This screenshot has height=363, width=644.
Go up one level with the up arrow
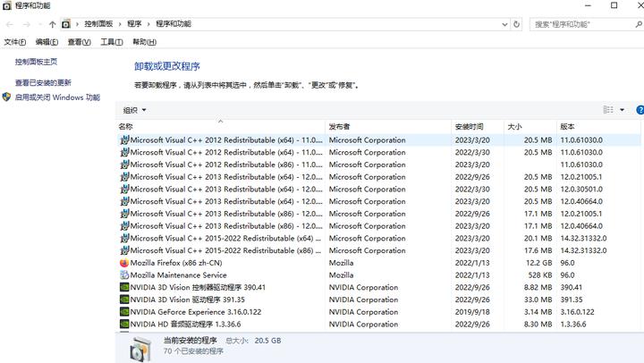coord(52,24)
